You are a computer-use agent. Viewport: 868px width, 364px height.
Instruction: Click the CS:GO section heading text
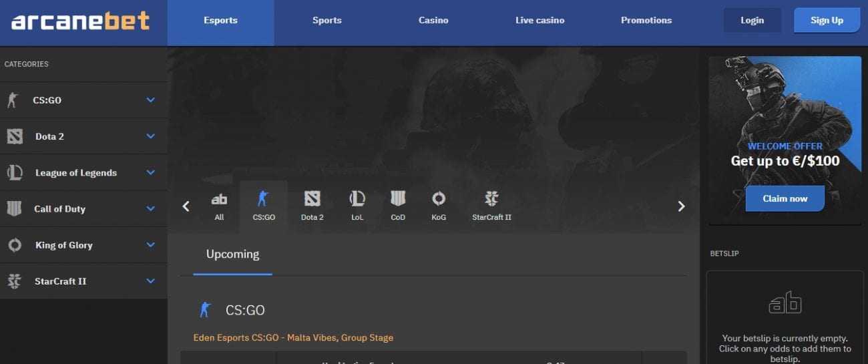pyautogui.click(x=245, y=310)
